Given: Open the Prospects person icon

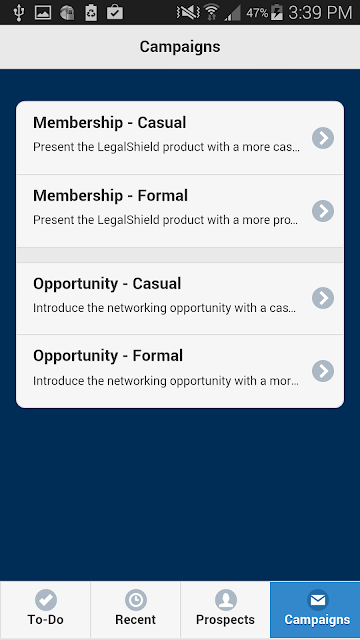Looking at the screenshot, I should click(x=225, y=600).
